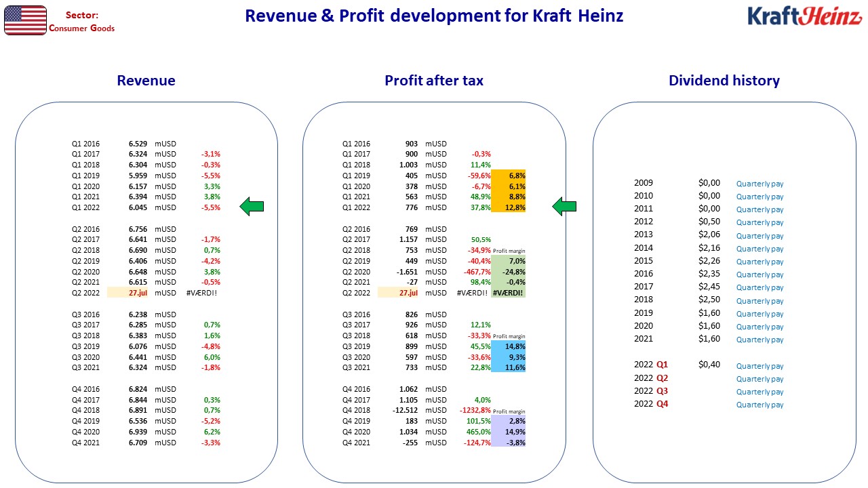Screen dimensions: 868x488
Task: Select revenue value 6.441 for Q3 2020
Action: pyautogui.click(x=138, y=357)
